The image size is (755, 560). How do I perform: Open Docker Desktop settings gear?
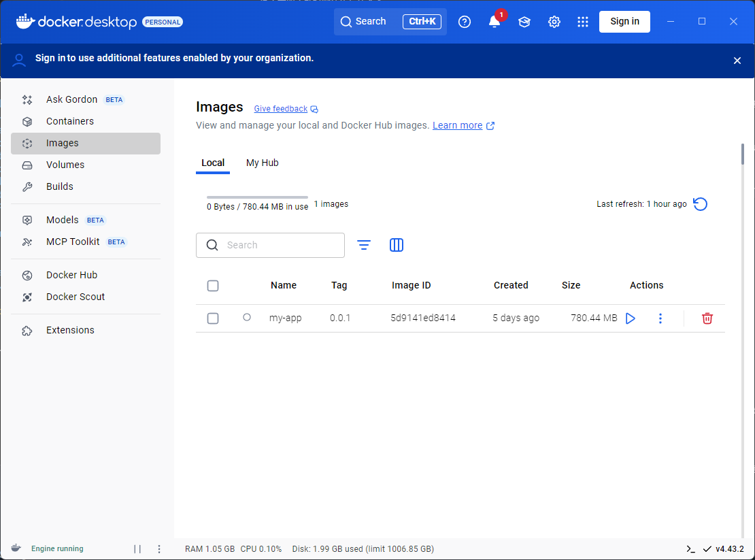coord(554,22)
